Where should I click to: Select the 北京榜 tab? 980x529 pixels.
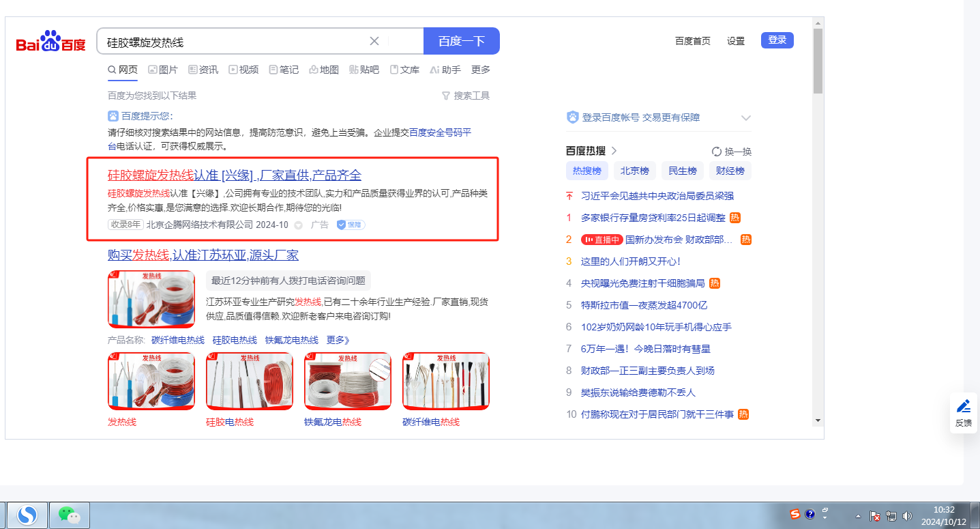click(634, 171)
